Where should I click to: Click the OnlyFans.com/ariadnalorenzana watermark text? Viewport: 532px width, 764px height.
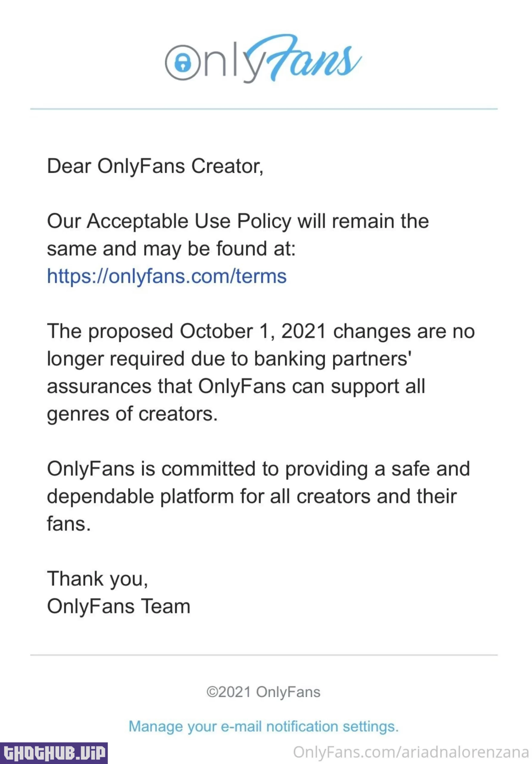coord(411,752)
